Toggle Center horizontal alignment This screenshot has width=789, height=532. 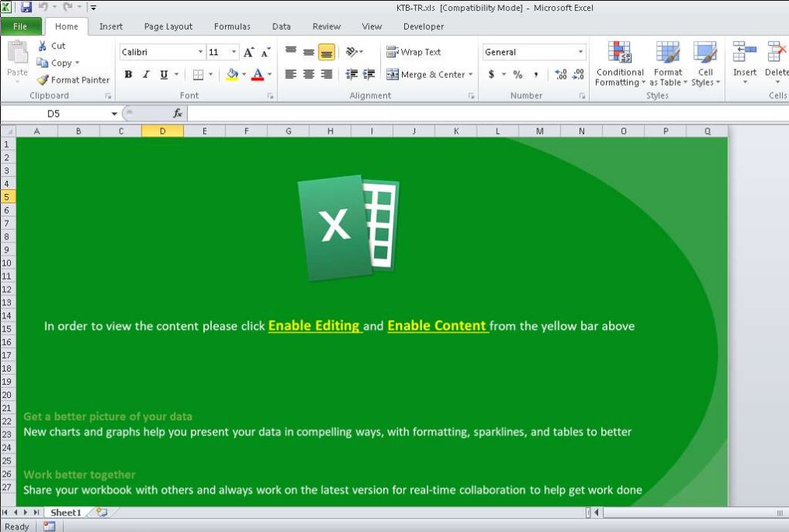[309, 75]
